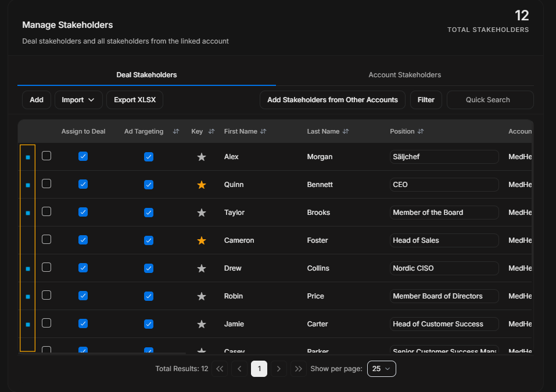Star Robin Price as key
The width and height of the screenshot is (556, 392).
pos(202,296)
